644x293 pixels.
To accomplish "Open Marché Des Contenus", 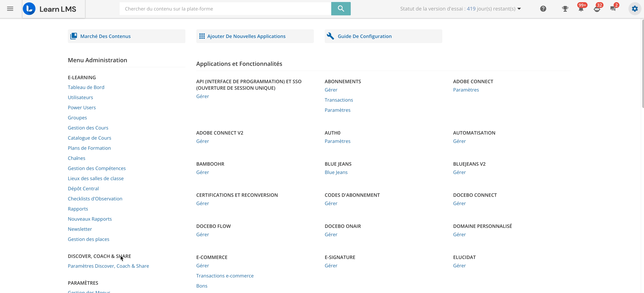I will tap(126, 36).
